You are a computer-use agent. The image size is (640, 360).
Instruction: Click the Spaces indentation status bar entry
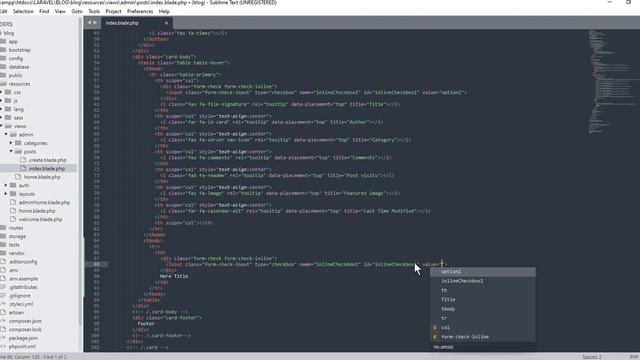[x=591, y=357]
